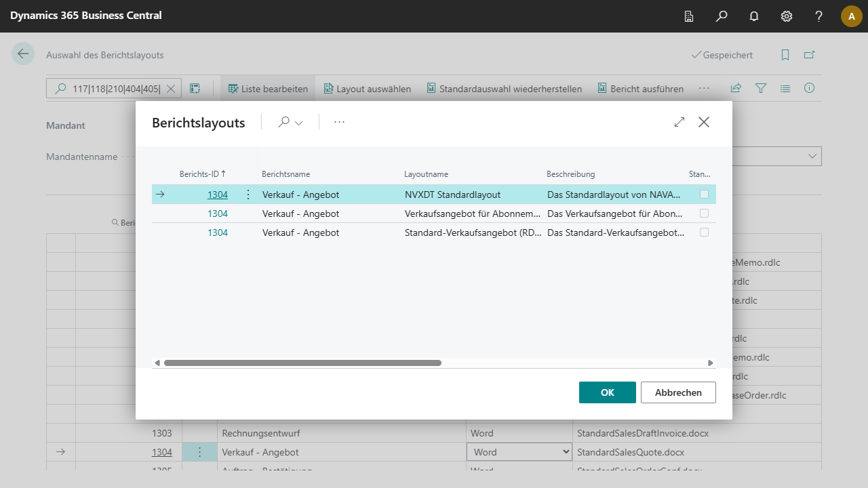Select Layout auswählen in the action bar

point(367,89)
